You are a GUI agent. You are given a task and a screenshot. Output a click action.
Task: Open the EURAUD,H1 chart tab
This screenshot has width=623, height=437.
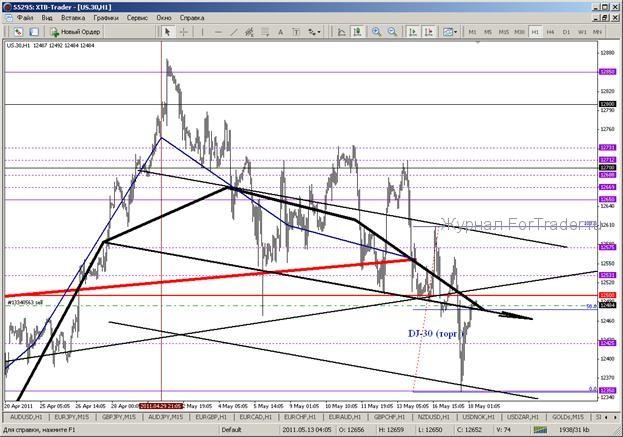click(x=345, y=417)
